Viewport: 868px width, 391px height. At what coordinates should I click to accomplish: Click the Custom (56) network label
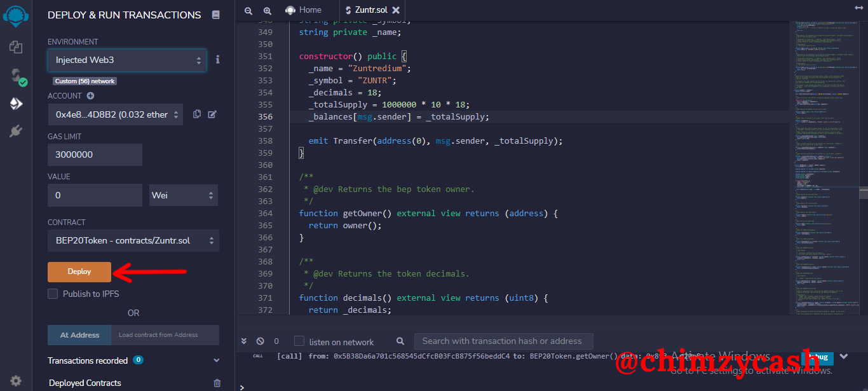[85, 81]
